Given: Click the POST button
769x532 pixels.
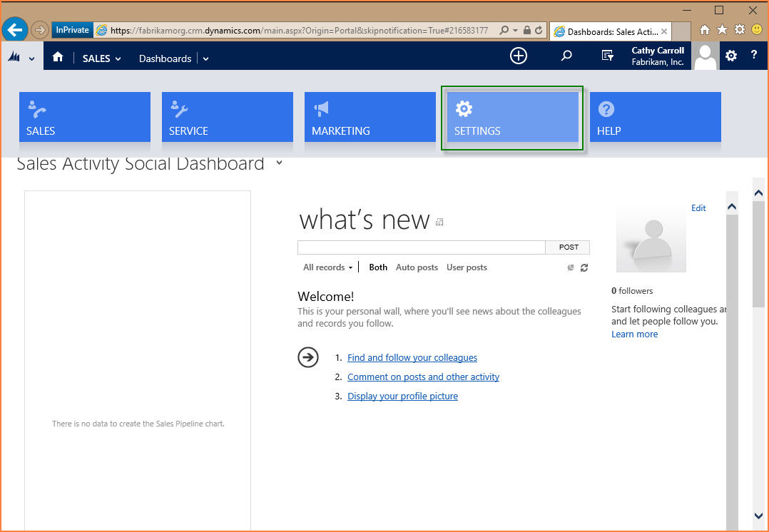Looking at the screenshot, I should 568,247.
